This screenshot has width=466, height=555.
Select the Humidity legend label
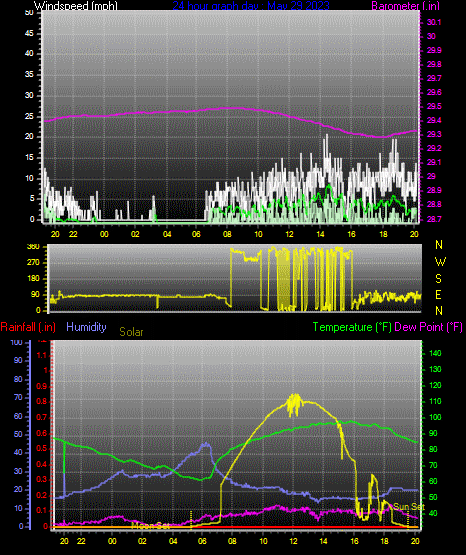coord(86,327)
